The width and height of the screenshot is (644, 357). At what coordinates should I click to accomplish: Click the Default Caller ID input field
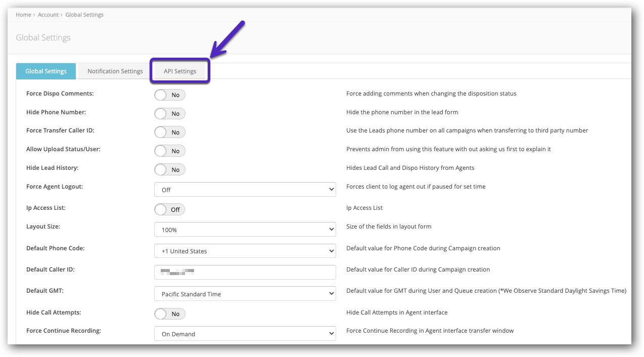245,272
